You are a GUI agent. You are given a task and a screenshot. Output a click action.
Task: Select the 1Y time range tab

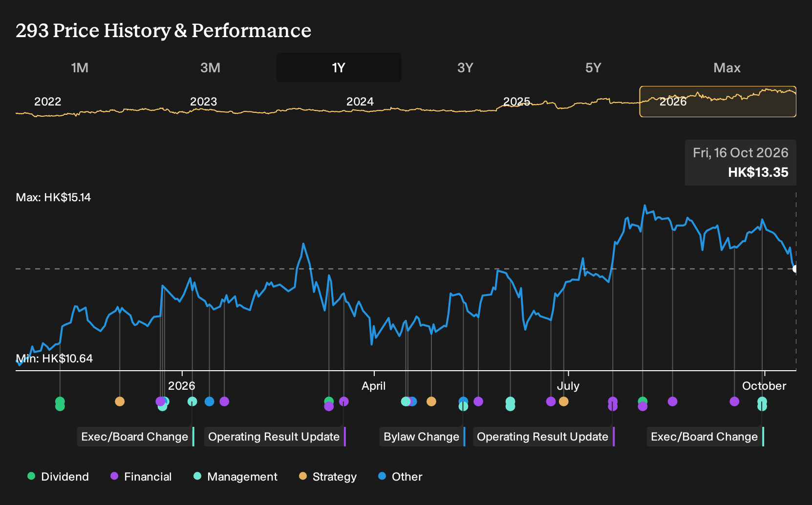(x=339, y=67)
